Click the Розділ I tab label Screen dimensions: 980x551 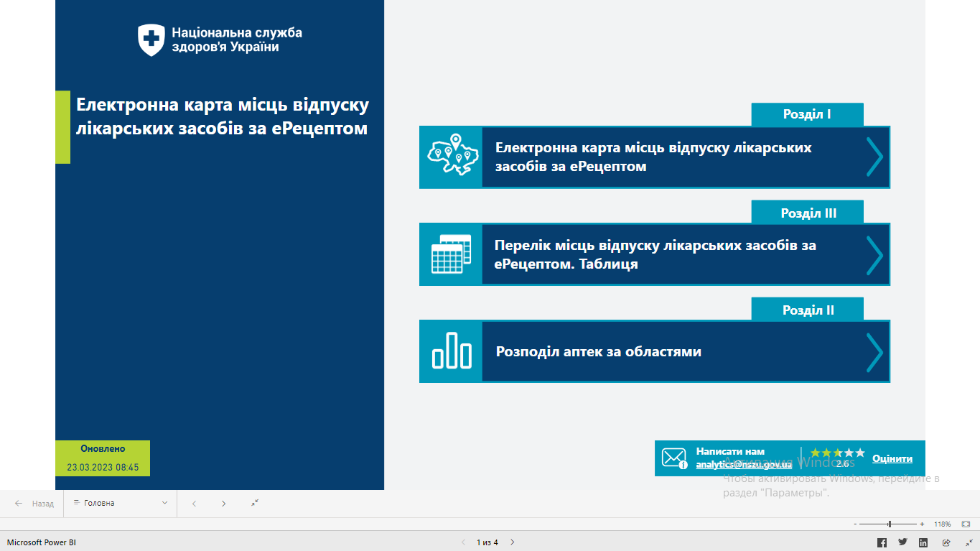tap(808, 114)
